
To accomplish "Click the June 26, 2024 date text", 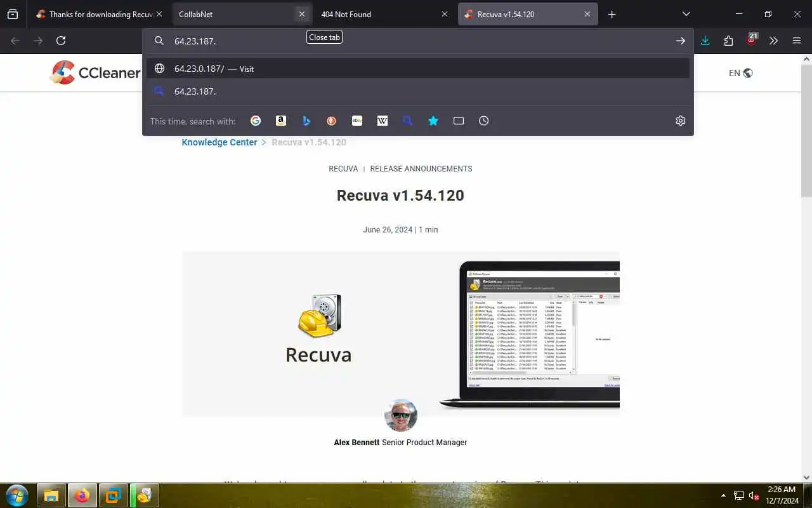I will [388, 230].
